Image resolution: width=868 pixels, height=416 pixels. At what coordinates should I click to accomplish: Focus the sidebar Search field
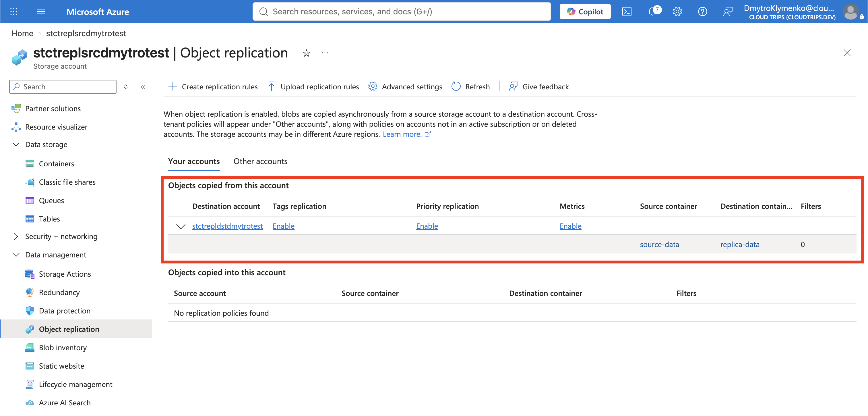[x=63, y=87]
